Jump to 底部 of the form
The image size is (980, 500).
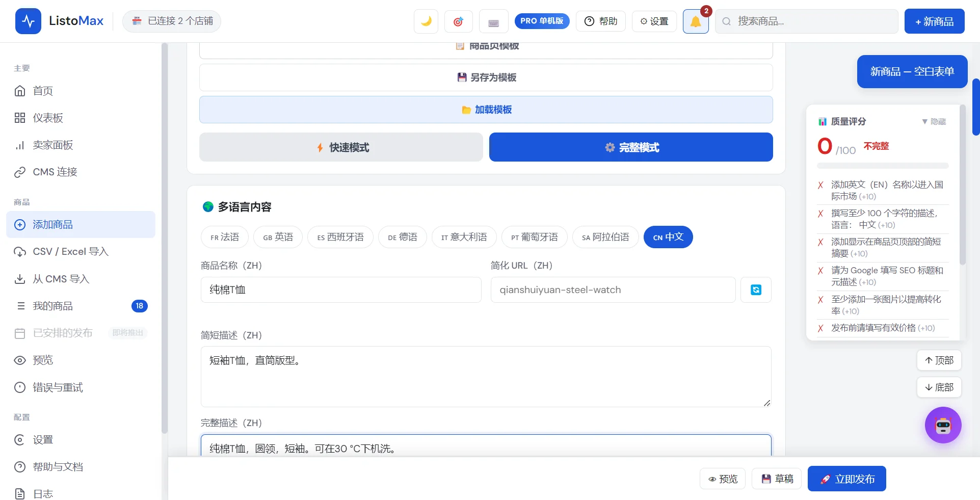point(939,387)
